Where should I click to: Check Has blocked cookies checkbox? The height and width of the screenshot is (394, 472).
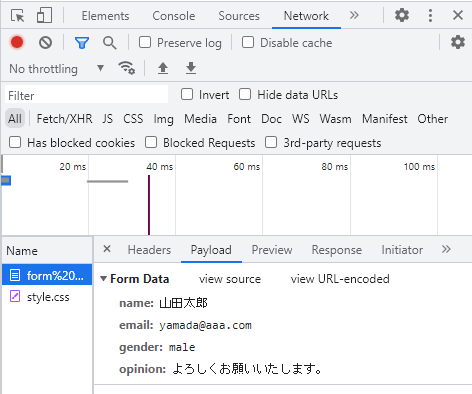(15, 142)
